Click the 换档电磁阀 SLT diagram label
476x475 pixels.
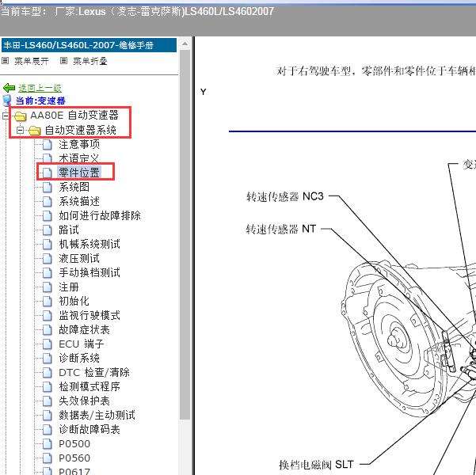(316, 465)
